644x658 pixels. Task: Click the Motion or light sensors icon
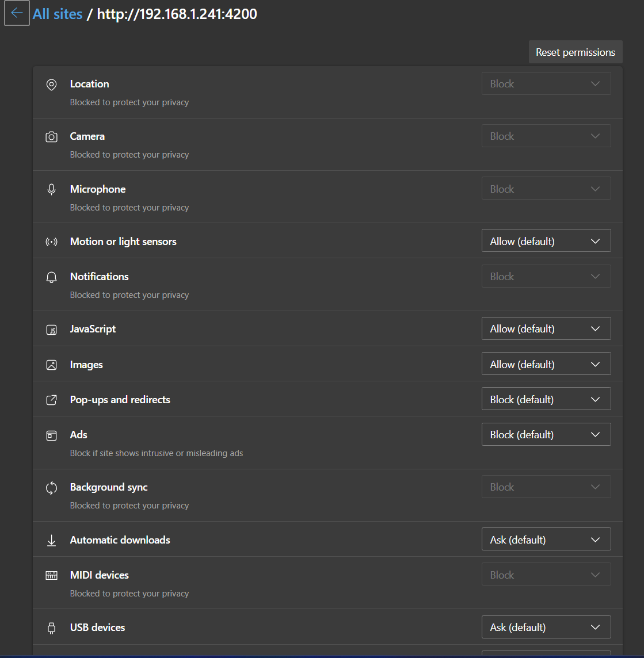pos(51,242)
